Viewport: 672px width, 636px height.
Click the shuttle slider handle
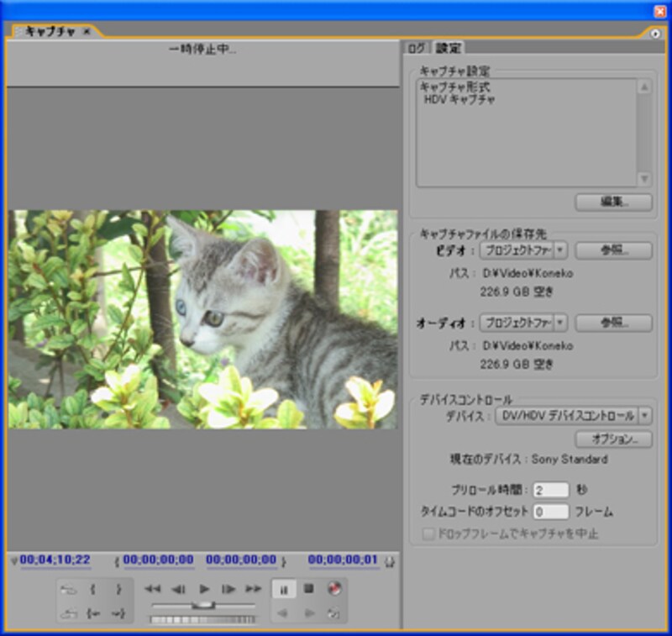point(202,604)
